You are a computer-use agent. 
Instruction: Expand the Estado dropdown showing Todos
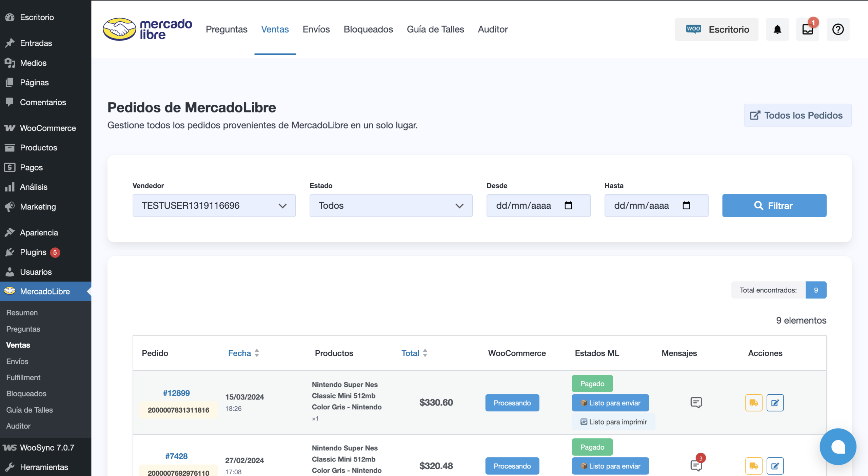[391, 206]
